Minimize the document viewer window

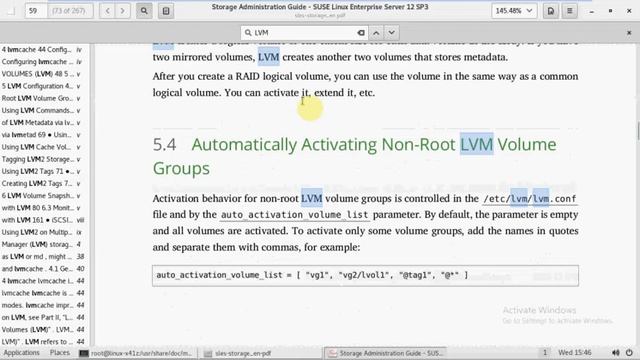(x=591, y=11)
